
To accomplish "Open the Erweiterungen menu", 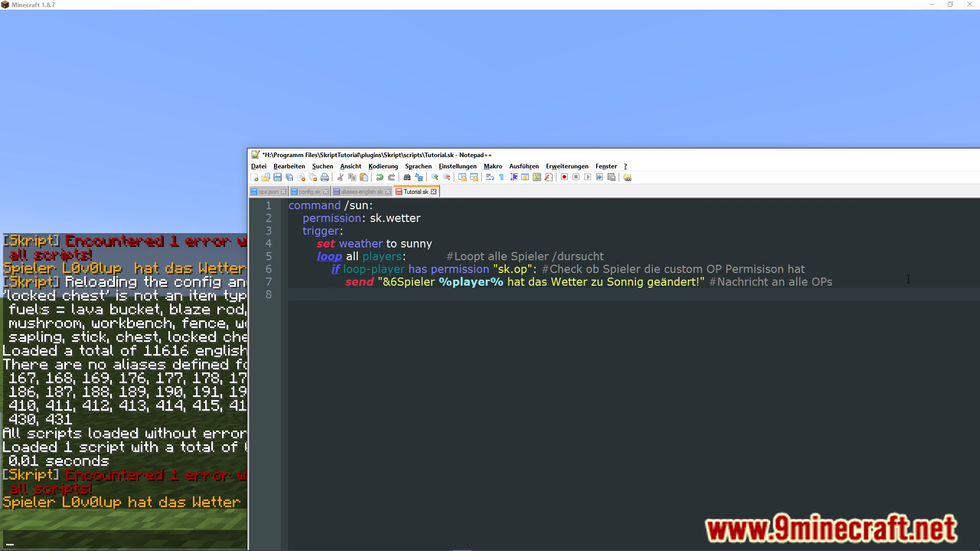I will coord(567,166).
